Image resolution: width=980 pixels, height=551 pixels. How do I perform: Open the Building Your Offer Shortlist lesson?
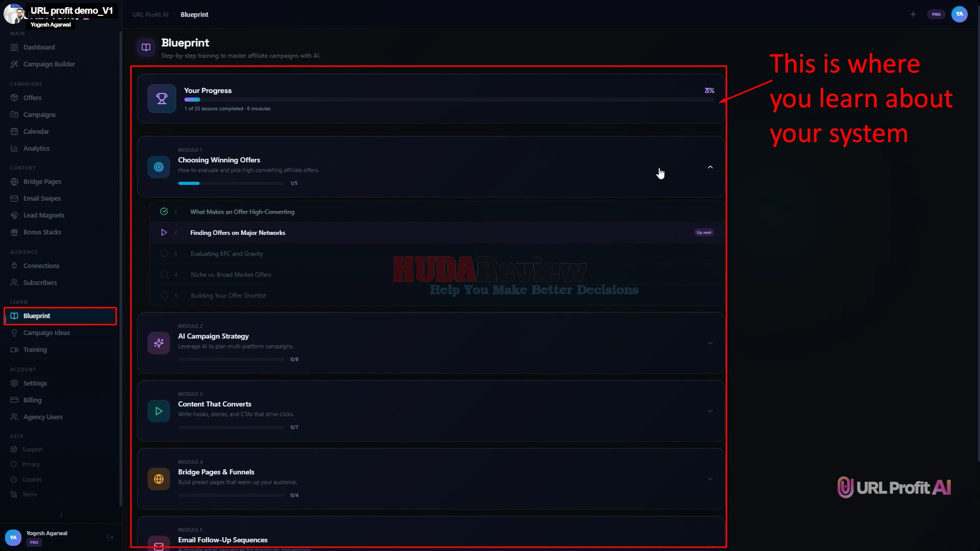coord(228,295)
